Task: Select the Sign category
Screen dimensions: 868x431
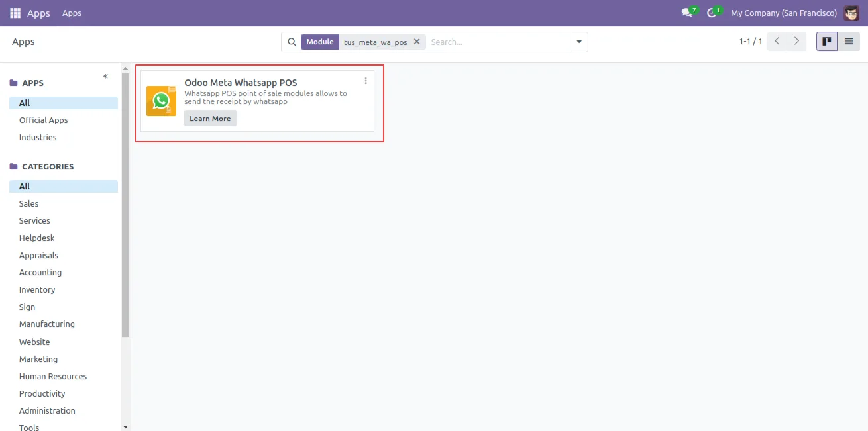Action: [x=64, y=307]
